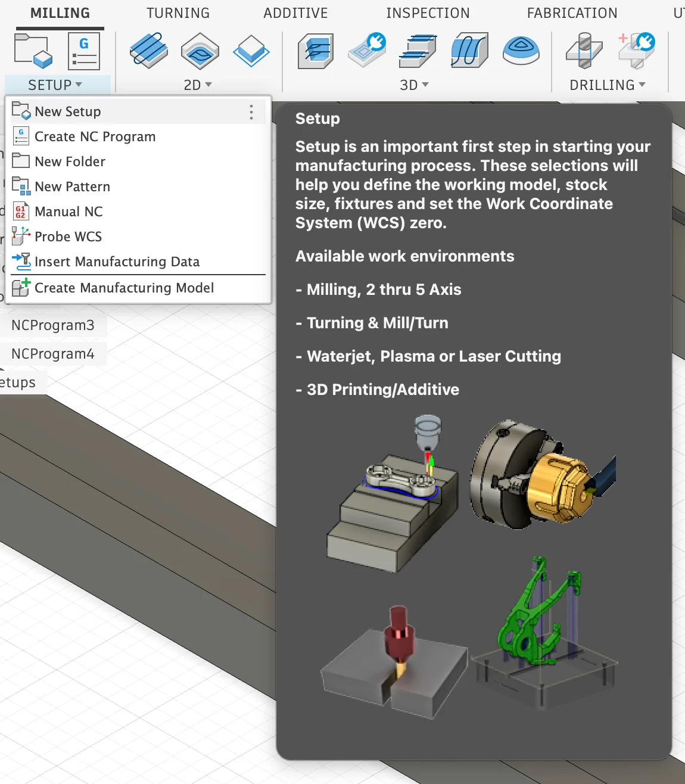Select NCProgram4 in the browser
The image size is (685, 784).
click(x=52, y=353)
